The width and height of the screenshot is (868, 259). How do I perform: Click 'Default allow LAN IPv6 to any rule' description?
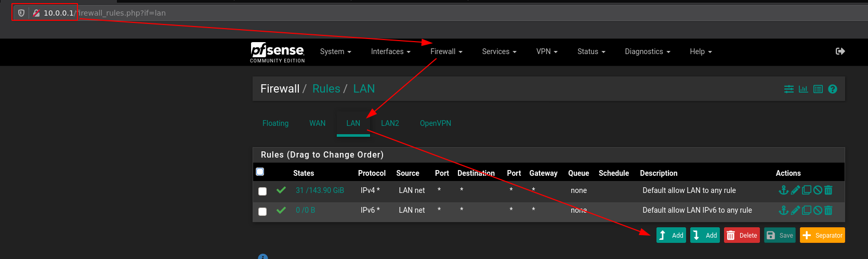pos(697,210)
